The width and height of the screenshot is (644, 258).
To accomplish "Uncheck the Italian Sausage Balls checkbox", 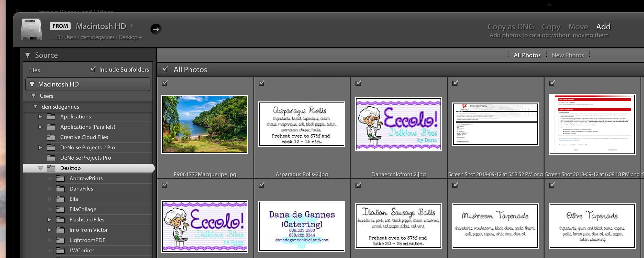I will click(x=358, y=185).
